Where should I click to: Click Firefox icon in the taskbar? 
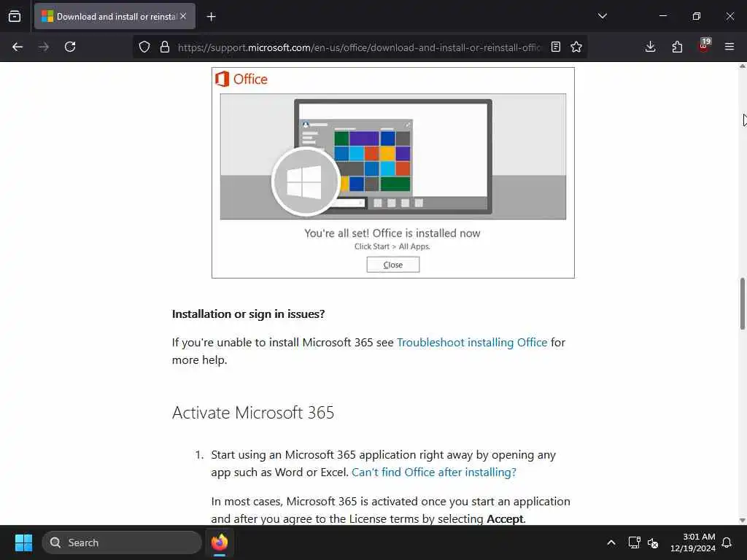pyautogui.click(x=220, y=542)
